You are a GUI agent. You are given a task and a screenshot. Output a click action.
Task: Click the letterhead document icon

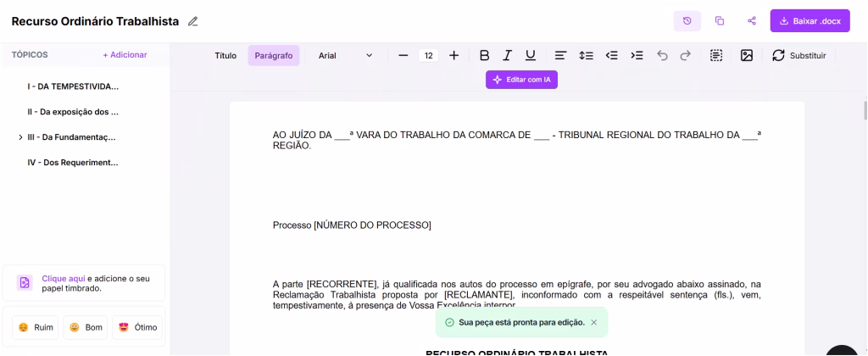pos(24,283)
